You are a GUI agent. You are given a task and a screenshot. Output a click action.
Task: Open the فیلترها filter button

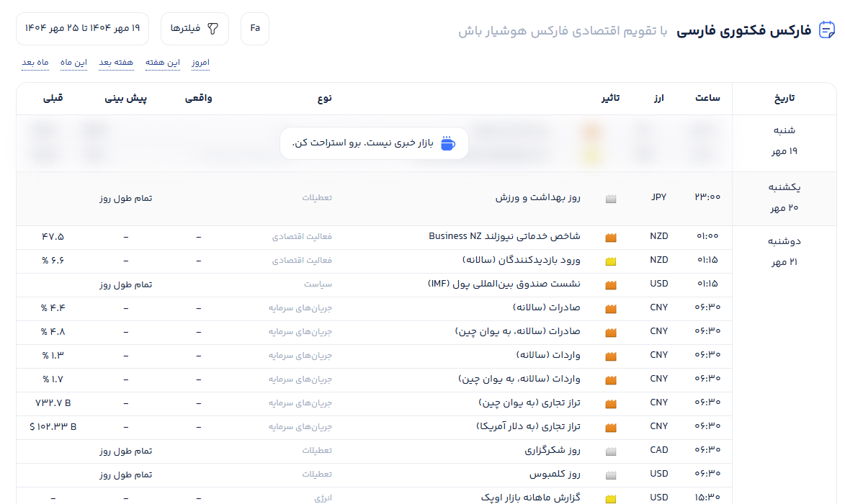pos(195,29)
